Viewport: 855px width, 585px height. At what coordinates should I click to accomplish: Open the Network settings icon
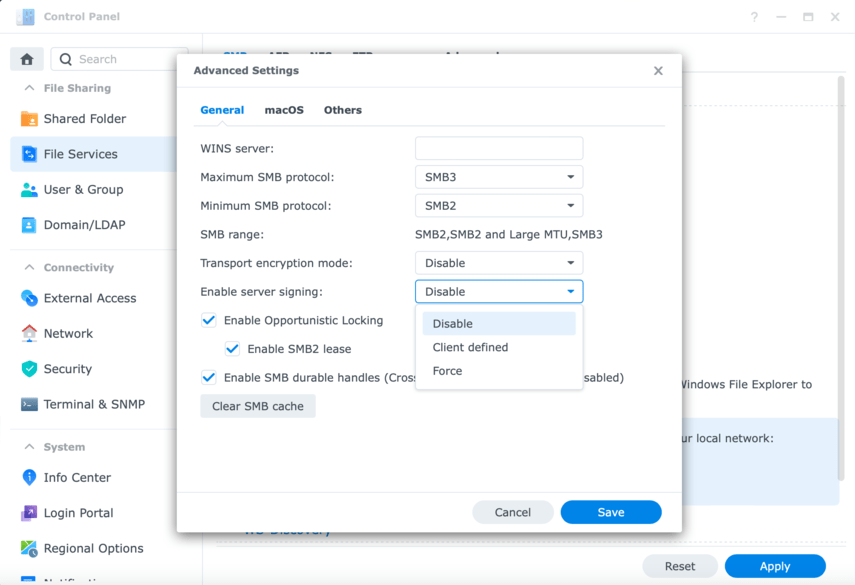pyautogui.click(x=29, y=333)
